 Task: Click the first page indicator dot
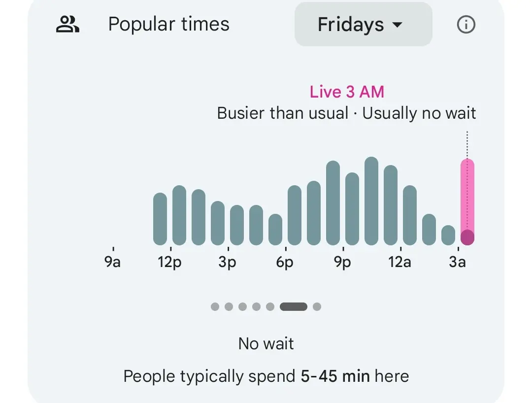[215, 306]
